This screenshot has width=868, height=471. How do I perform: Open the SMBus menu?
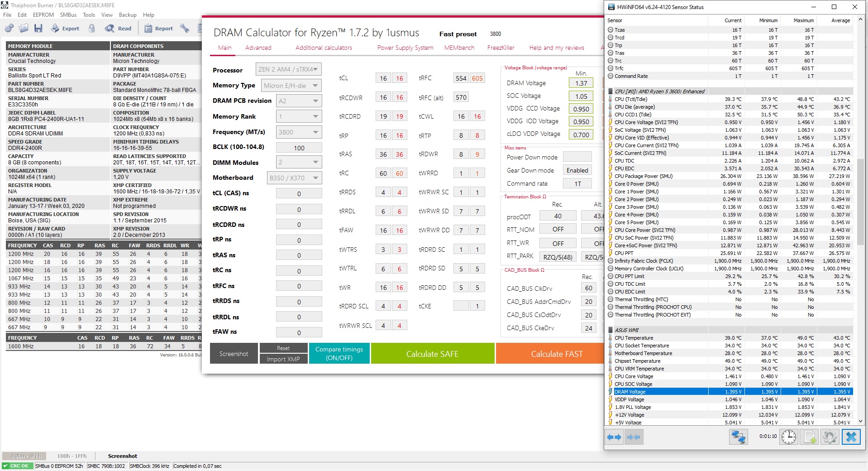click(x=68, y=15)
